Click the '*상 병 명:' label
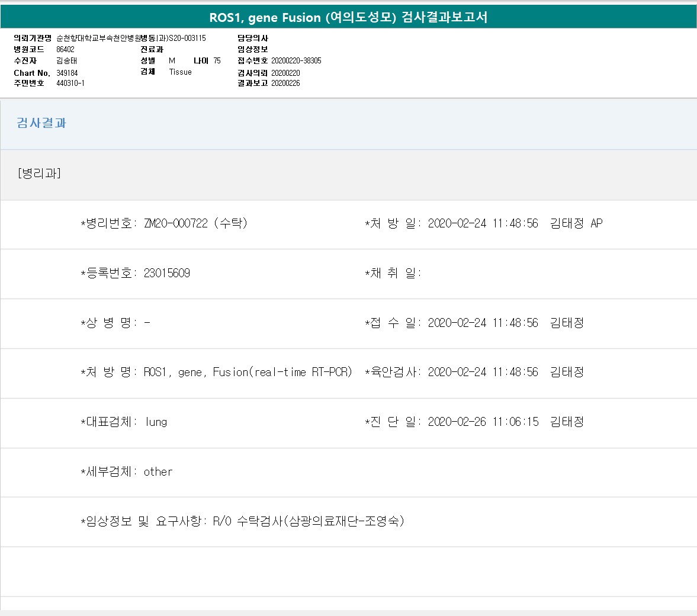This screenshot has height=616, width=697. click(x=109, y=323)
